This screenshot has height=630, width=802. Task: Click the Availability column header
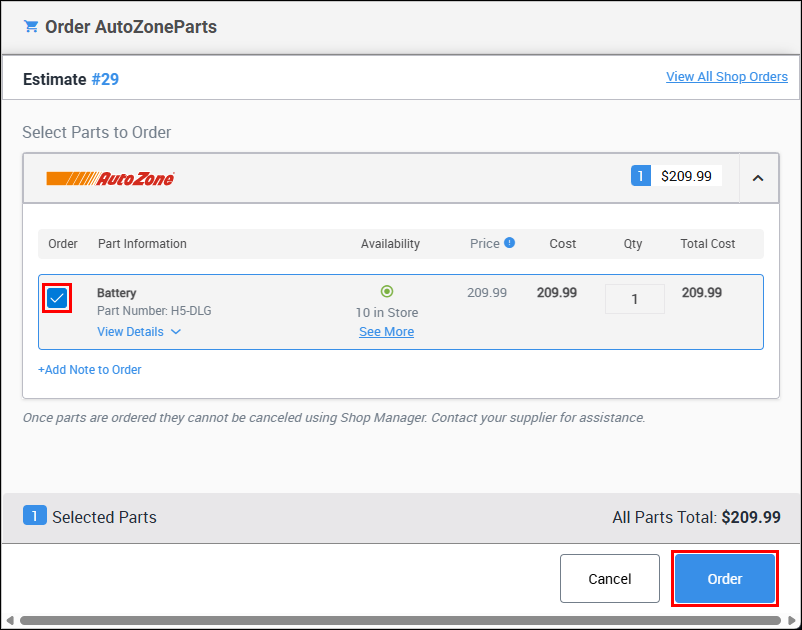click(x=390, y=244)
